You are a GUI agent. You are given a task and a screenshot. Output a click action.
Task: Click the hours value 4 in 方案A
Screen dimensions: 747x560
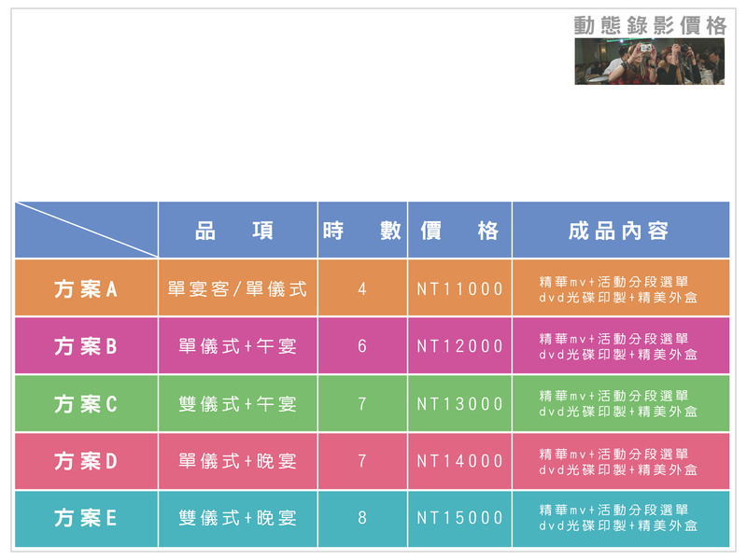362,288
